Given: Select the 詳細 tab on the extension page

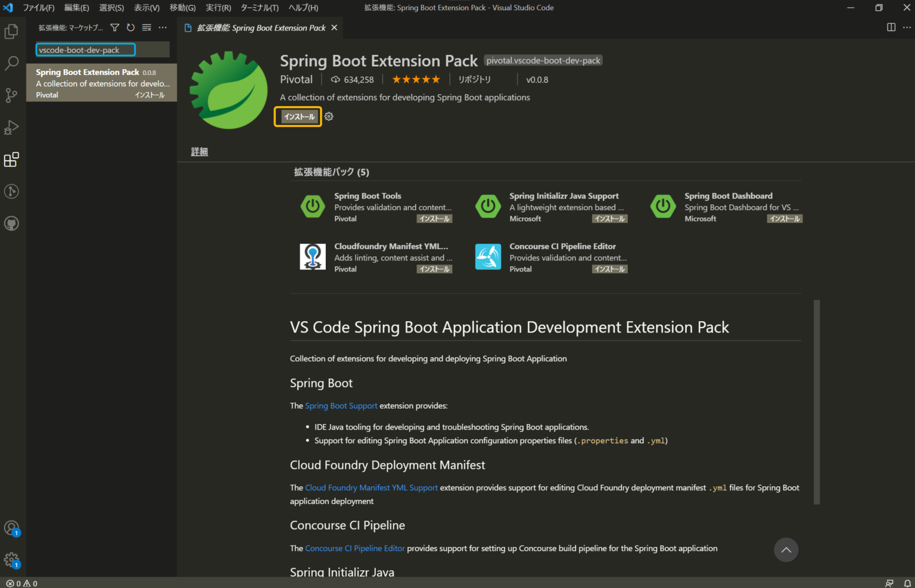Looking at the screenshot, I should click(x=199, y=151).
